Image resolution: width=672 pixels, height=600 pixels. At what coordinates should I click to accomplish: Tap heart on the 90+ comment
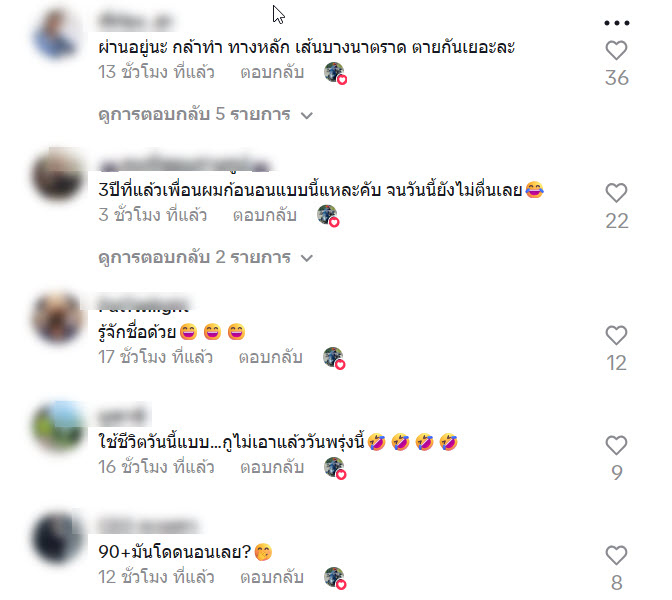coord(616,555)
